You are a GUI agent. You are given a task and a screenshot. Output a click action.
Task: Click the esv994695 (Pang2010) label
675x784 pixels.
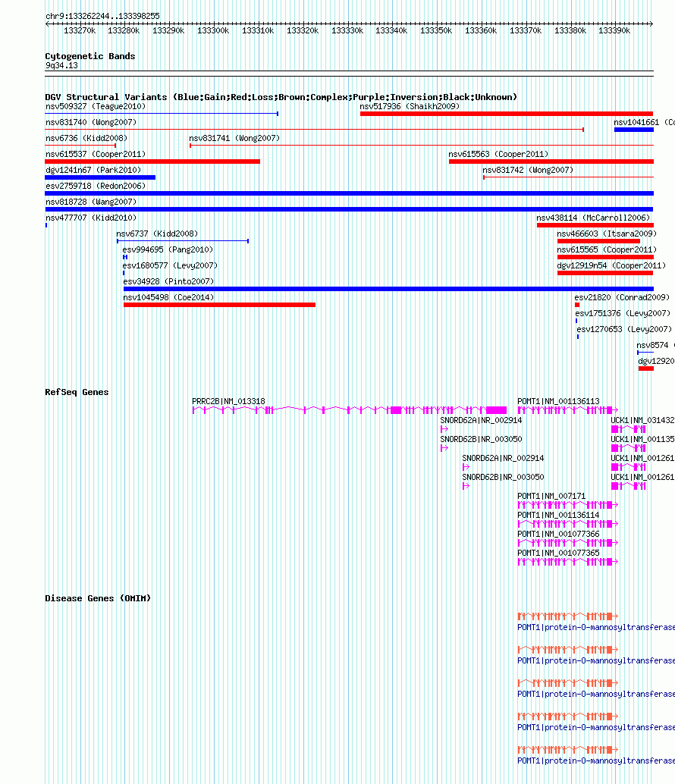pos(168,250)
